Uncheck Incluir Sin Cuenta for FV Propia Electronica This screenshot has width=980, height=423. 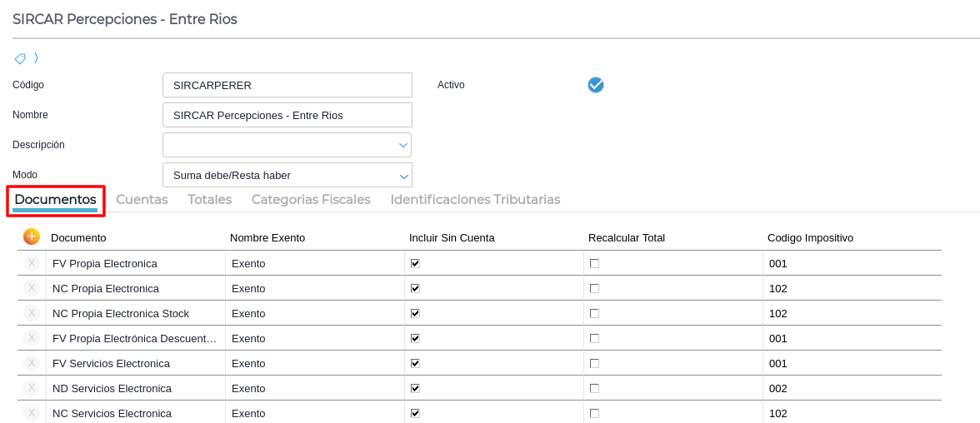point(415,263)
